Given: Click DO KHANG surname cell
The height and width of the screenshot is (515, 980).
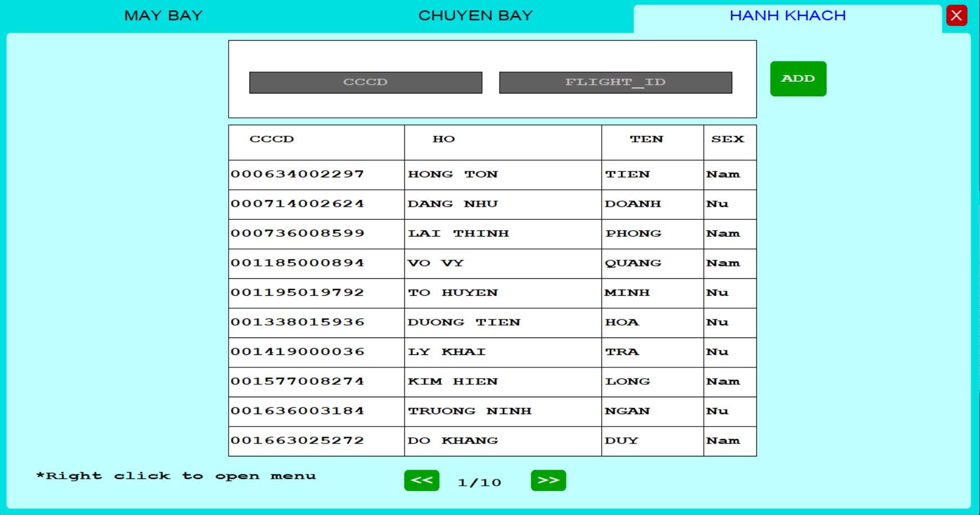Looking at the screenshot, I should click(x=503, y=441).
